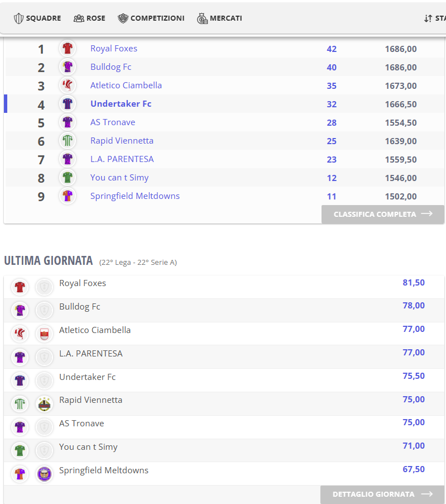446x504 pixels.
Task: Click Bulldog Fc matchday score 78,00
Action: [x=414, y=306]
